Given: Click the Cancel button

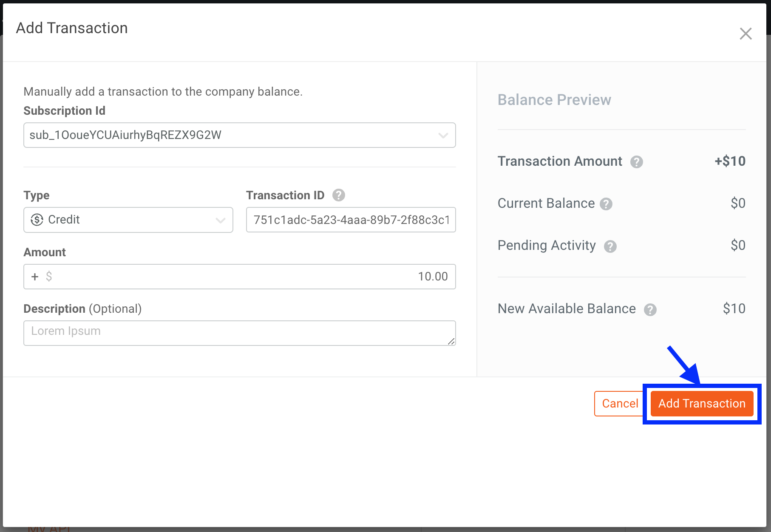Looking at the screenshot, I should pos(619,404).
